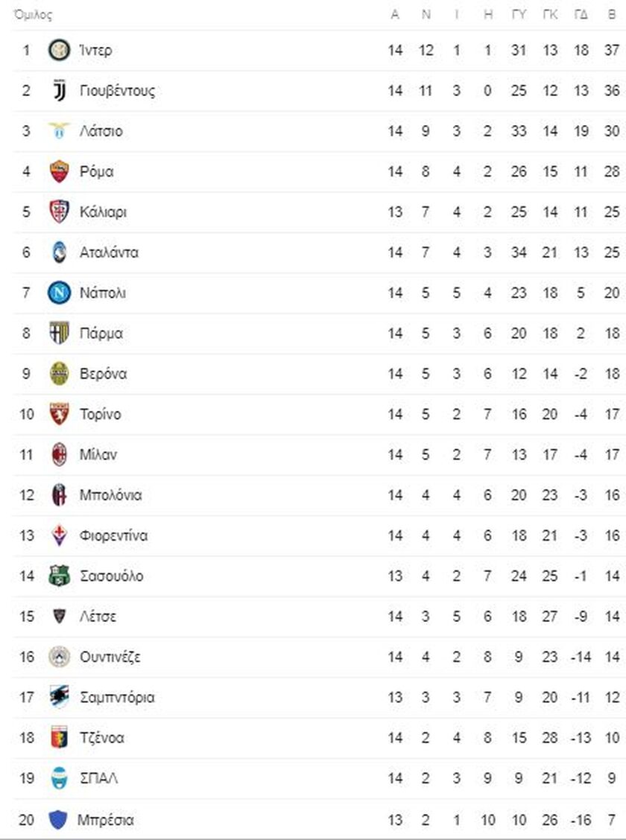
Task: Click the ΓΔ goal difference header
Action: (x=581, y=14)
